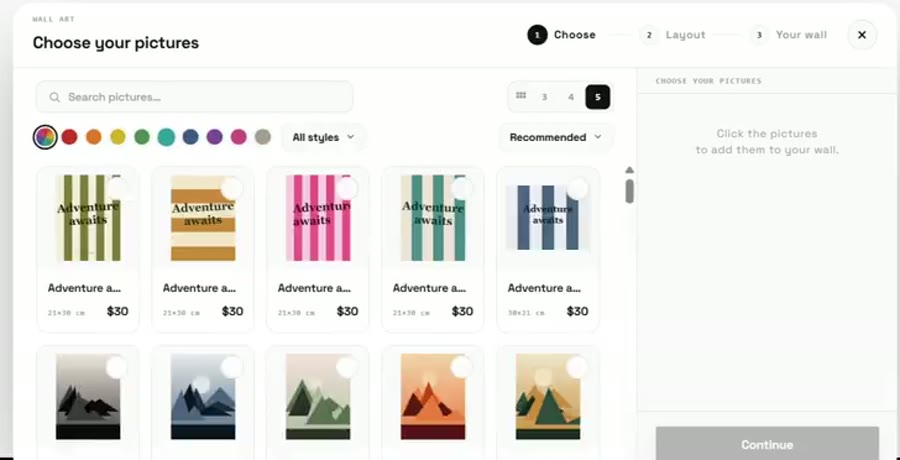Filter by grey color swatch
Viewport: 900px width, 460px height.
(x=263, y=137)
